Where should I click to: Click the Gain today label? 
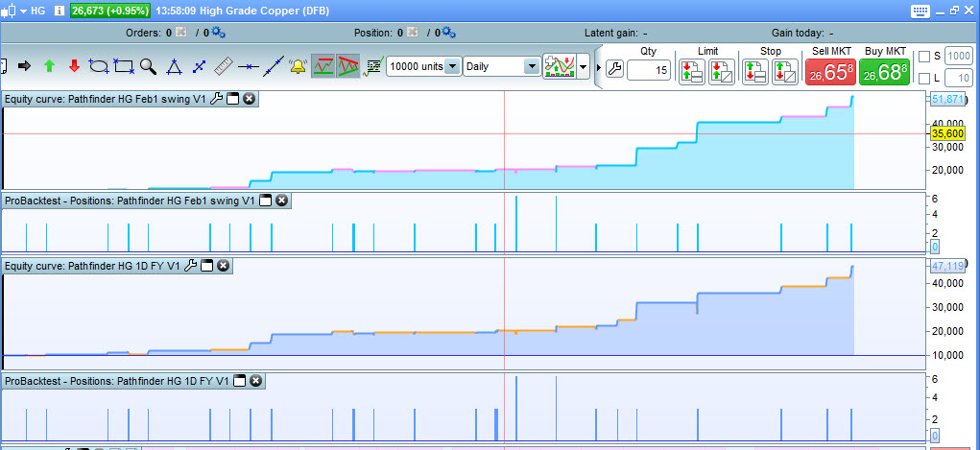tap(799, 34)
